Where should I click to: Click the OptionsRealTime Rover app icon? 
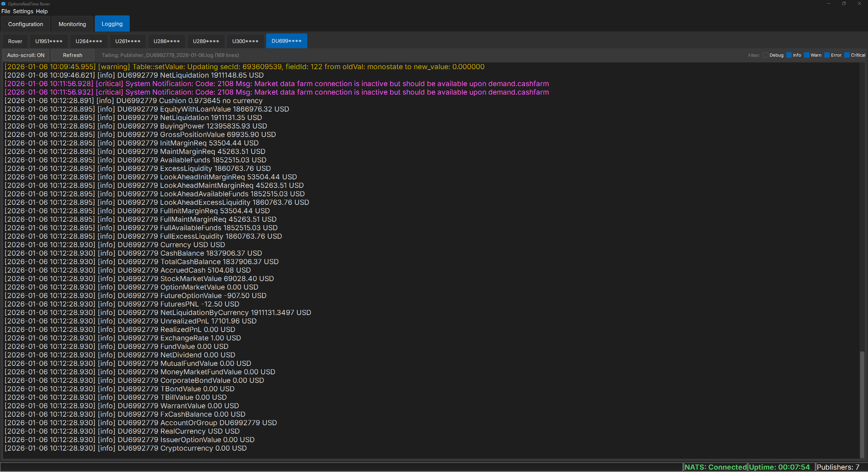(3, 4)
